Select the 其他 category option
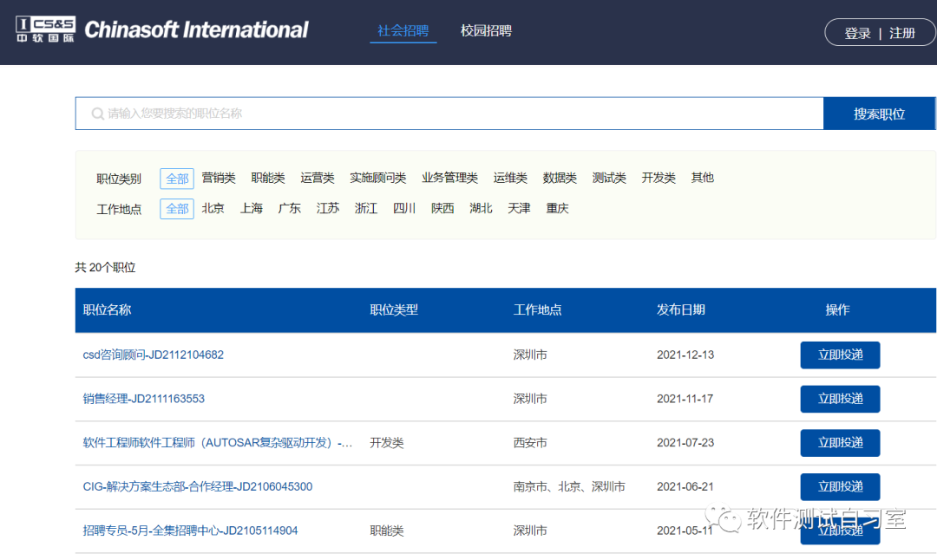 tap(702, 178)
